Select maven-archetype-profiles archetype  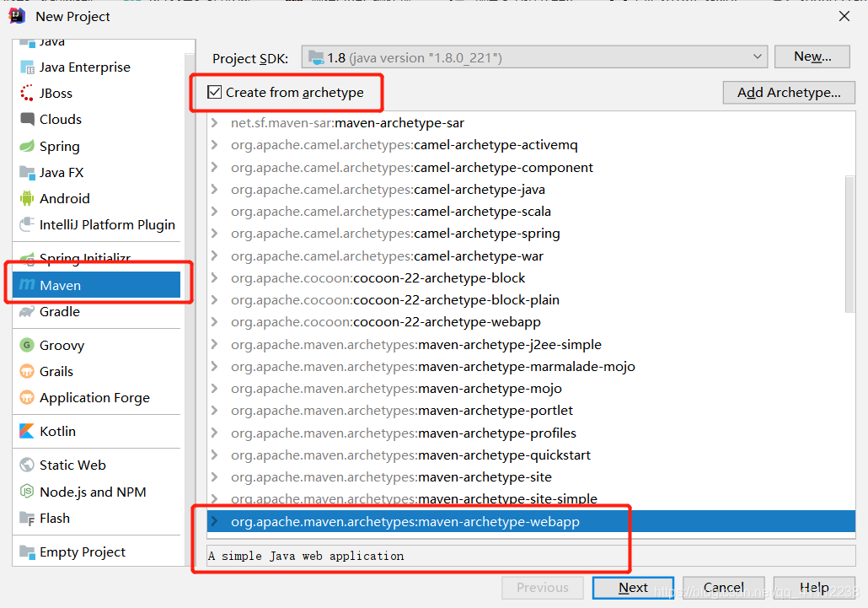[532, 433]
